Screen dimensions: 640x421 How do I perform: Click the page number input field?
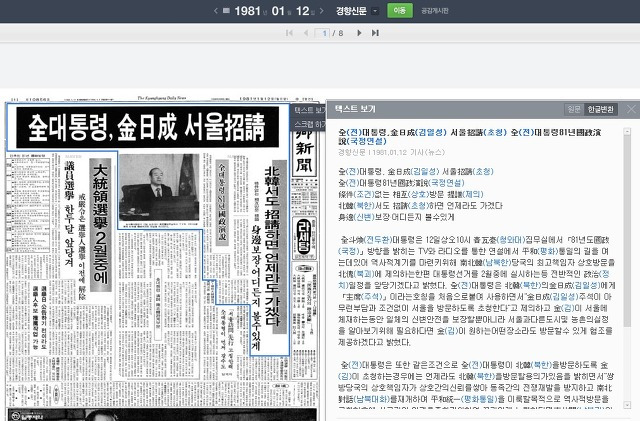click(x=322, y=33)
